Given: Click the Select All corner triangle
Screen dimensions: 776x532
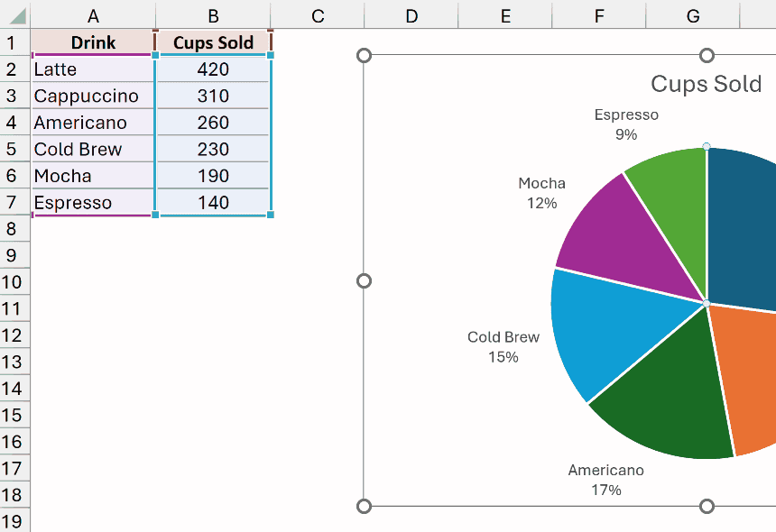Looking at the screenshot, I should pyautogui.click(x=17, y=16).
